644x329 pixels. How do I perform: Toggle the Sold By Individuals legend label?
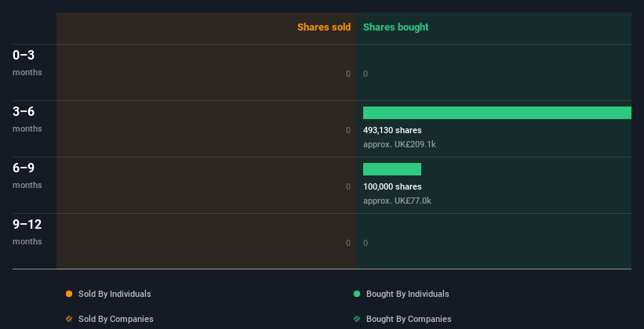(x=115, y=294)
